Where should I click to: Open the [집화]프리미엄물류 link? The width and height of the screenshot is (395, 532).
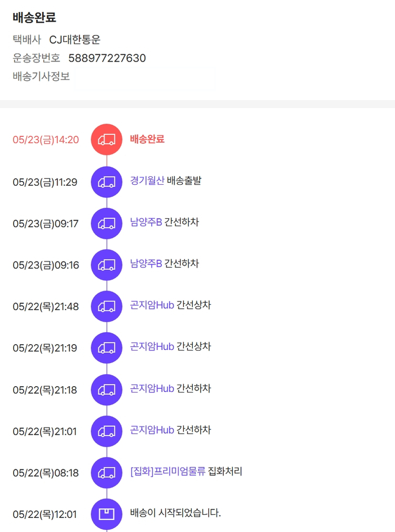(x=167, y=471)
